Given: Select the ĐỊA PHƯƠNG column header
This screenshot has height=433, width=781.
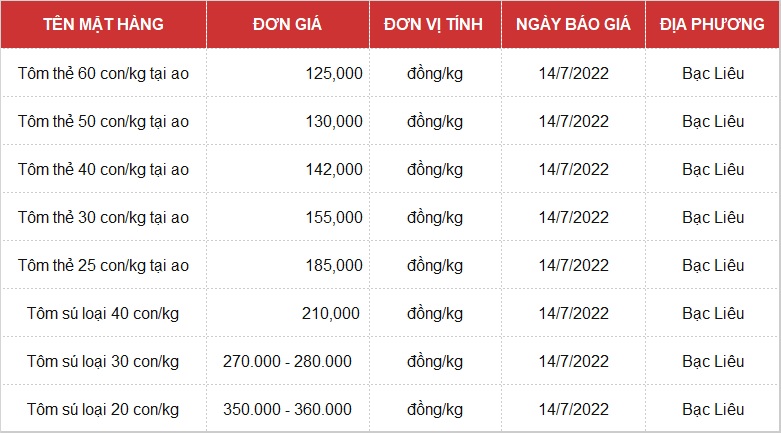Looking at the screenshot, I should coord(713,24).
